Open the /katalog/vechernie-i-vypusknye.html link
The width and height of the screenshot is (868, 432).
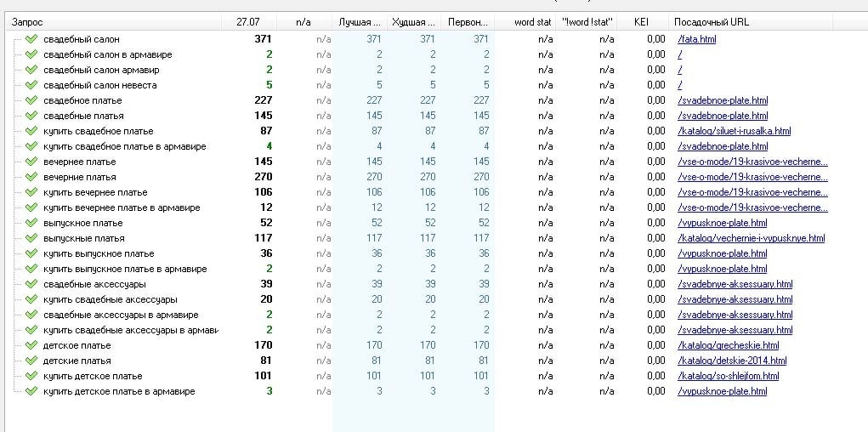click(x=752, y=238)
